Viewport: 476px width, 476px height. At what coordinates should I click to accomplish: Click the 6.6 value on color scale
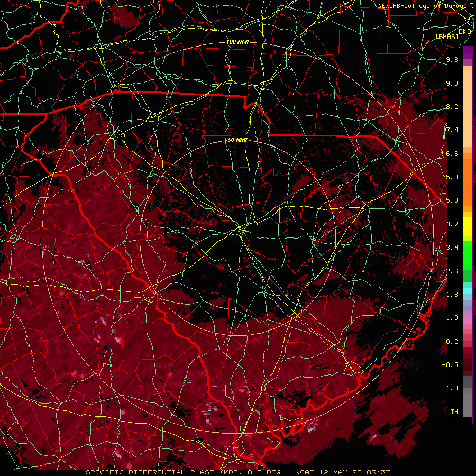click(x=452, y=153)
